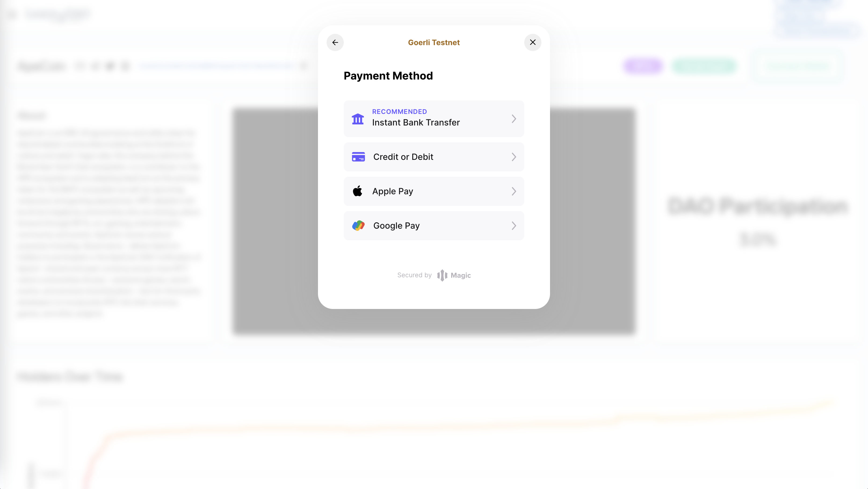Select the Credit or Debit payment method
Viewport: 868px width, 489px height.
click(434, 157)
